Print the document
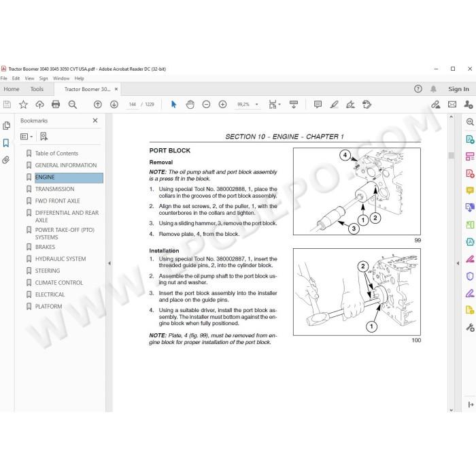The height and width of the screenshot is (476, 476). point(56,105)
